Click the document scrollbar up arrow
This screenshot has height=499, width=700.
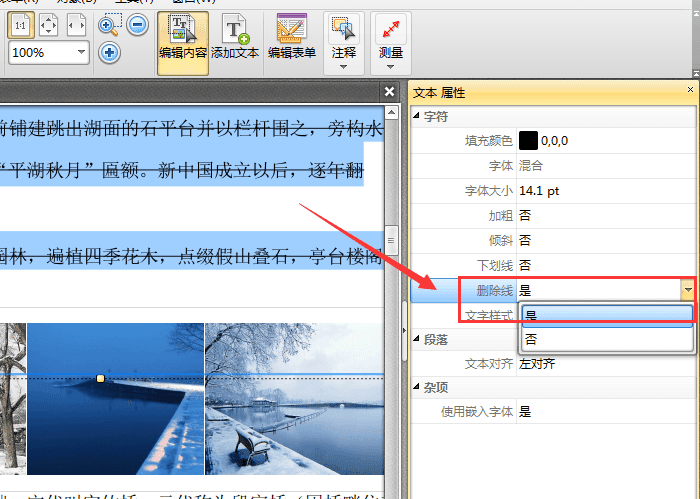392,112
